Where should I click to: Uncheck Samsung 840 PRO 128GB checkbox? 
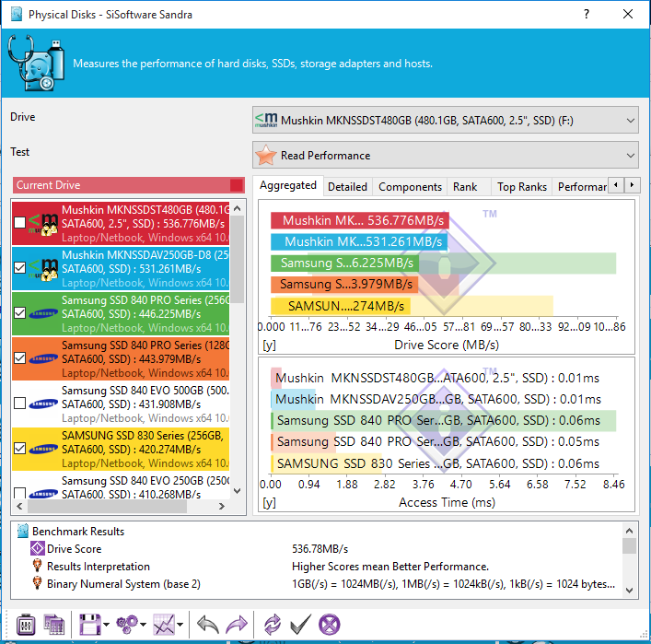19,358
